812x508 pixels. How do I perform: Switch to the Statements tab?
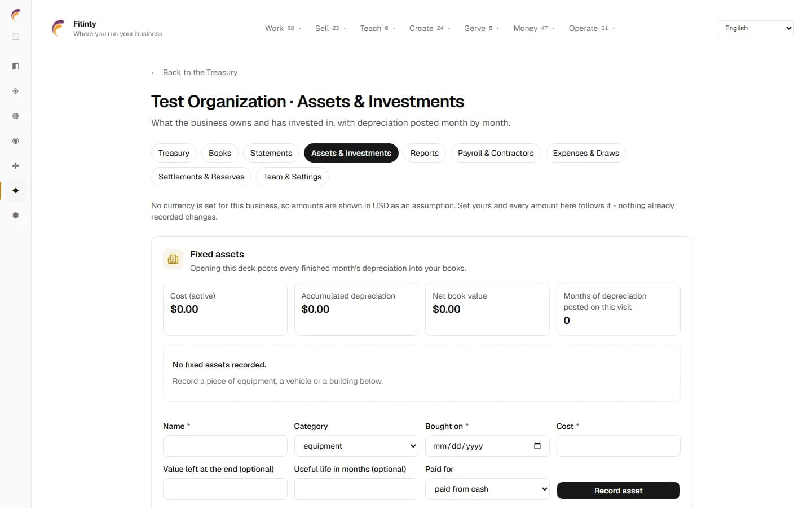(x=271, y=153)
